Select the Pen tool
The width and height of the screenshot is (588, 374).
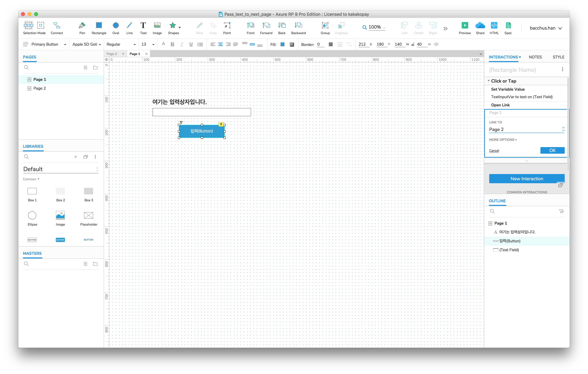coord(82,25)
